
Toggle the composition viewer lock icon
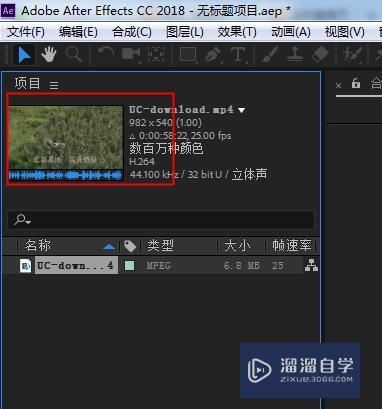(356, 83)
